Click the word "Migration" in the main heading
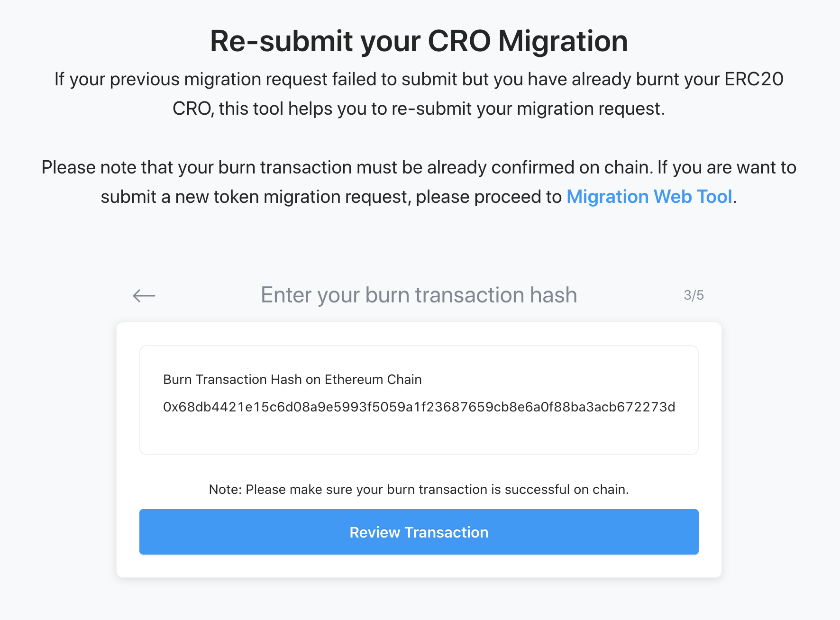Viewport: 840px width, 620px height. click(x=563, y=41)
